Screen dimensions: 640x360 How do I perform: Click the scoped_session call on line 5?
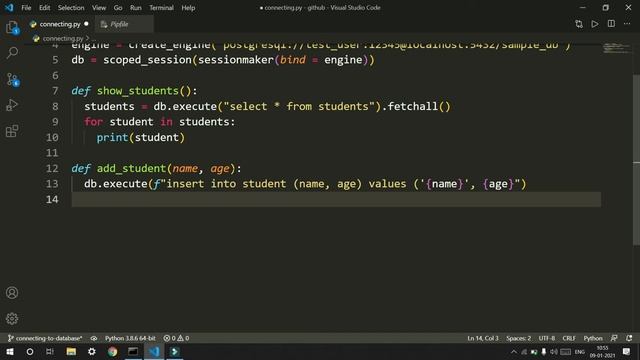147,60
